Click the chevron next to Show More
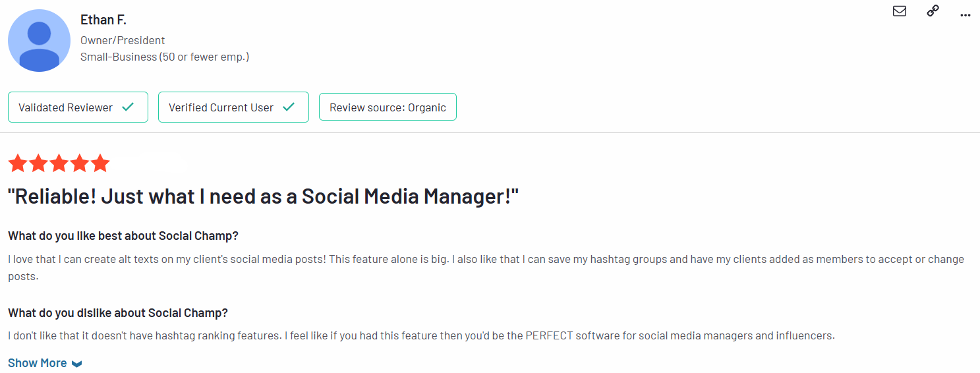Viewport: 980px width, 373px height. [x=76, y=364]
